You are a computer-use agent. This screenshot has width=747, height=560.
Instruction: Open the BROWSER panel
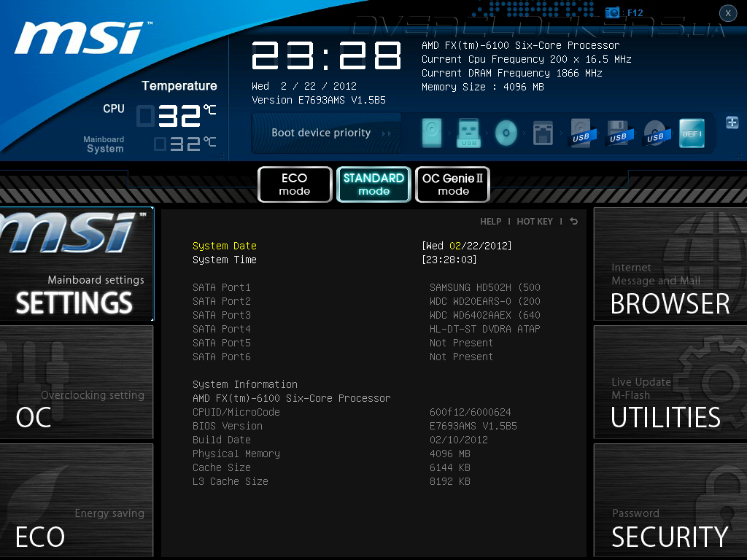coord(670,264)
